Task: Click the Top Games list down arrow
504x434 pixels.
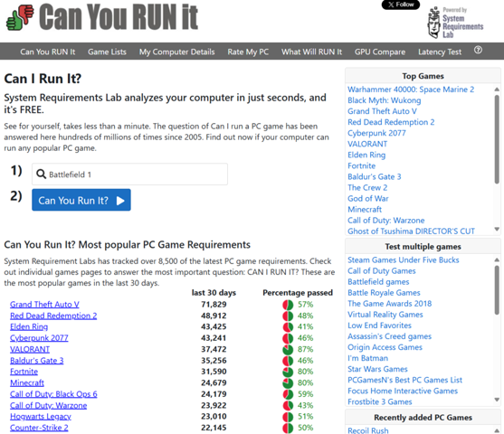Action: pyautogui.click(x=497, y=229)
